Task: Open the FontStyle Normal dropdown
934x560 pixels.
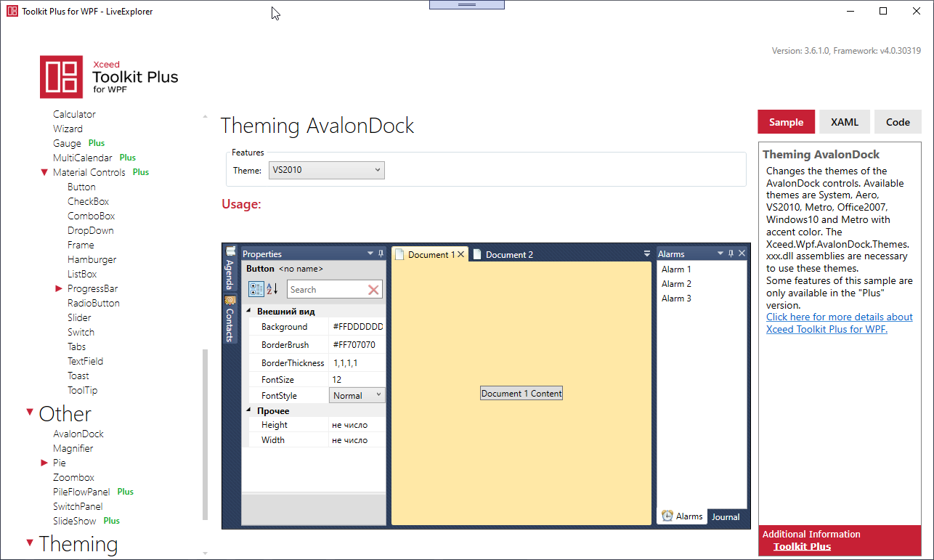Action: click(357, 395)
